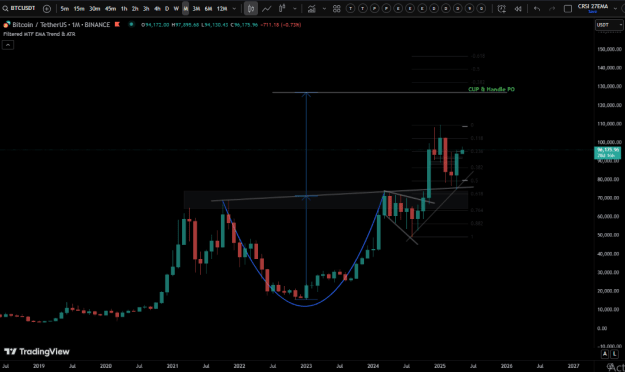Screen dimensions: 625x372
Task: Click the 2027 label on the time axis
Action: point(573,366)
